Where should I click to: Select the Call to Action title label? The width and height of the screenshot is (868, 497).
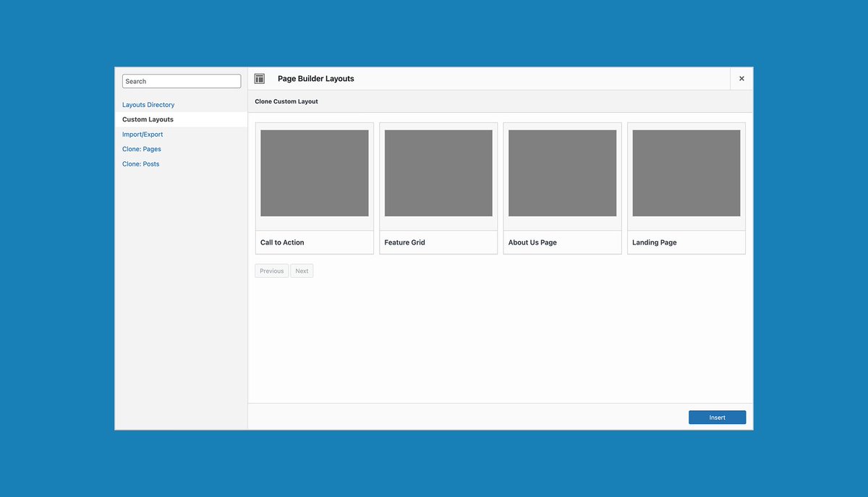(282, 242)
